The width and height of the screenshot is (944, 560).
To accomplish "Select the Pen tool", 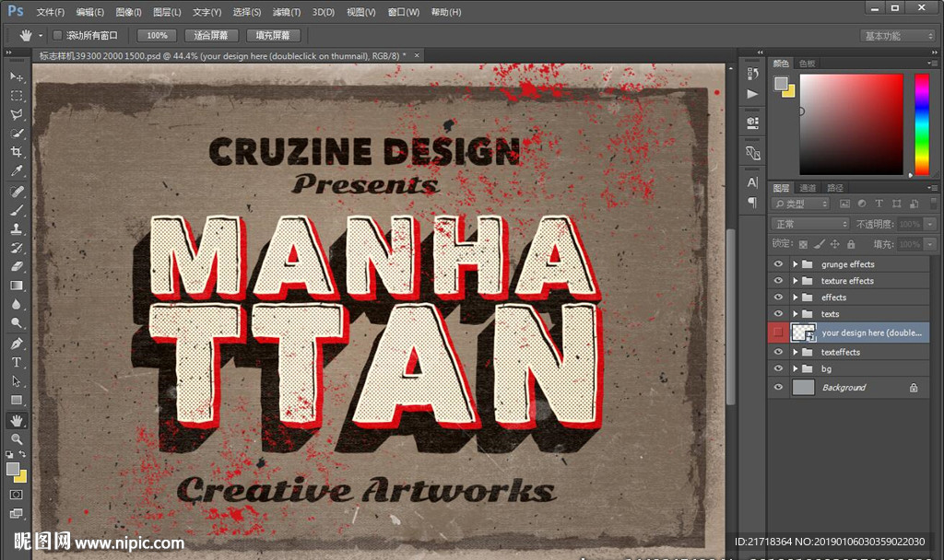I will click(17, 344).
